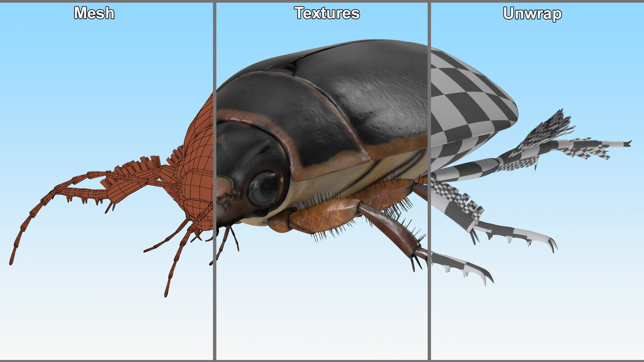The image size is (644, 362).
Task: Click the "Unwrap" label text
Action: coord(532,14)
